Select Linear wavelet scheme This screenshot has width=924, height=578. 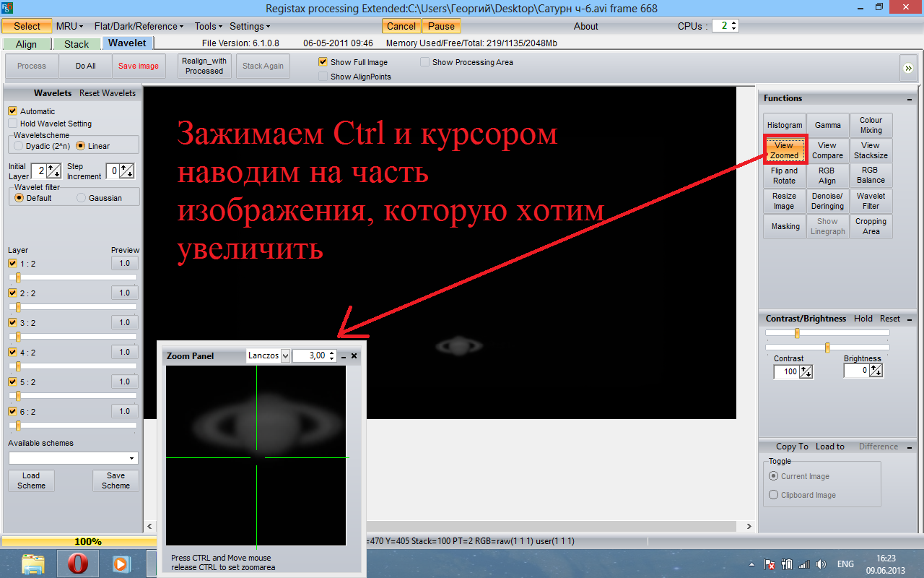81,146
